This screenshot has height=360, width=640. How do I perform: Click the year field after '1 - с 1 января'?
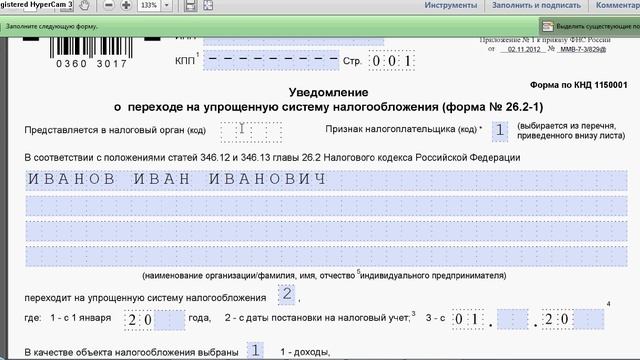[170, 320]
